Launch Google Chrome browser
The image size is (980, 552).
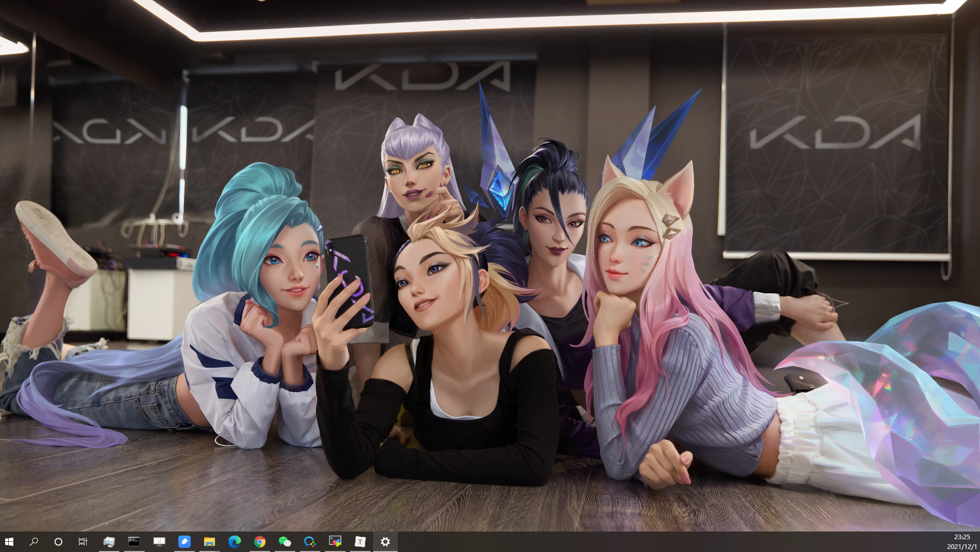click(259, 541)
